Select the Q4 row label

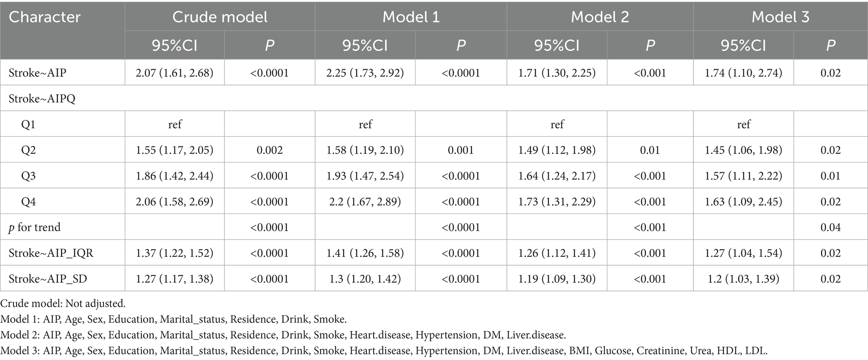(x=28, y=201)
